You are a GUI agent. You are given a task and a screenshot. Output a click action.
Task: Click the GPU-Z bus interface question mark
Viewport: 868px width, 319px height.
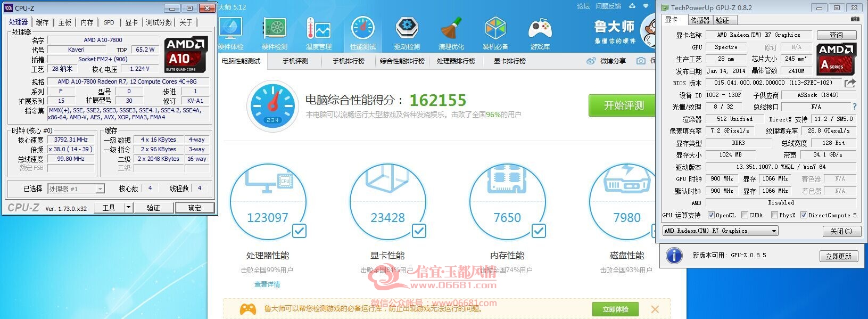click(855, 107)
